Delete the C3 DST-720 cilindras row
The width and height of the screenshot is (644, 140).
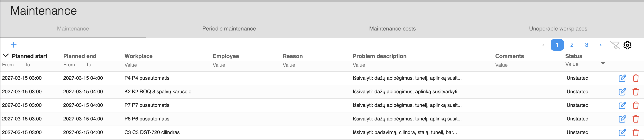point(635,133)
